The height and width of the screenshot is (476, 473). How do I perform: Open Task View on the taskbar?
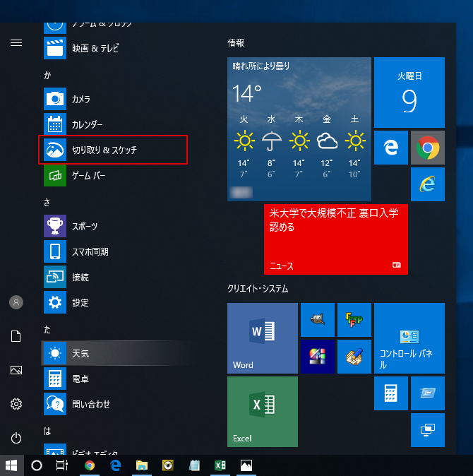point(62,465)
